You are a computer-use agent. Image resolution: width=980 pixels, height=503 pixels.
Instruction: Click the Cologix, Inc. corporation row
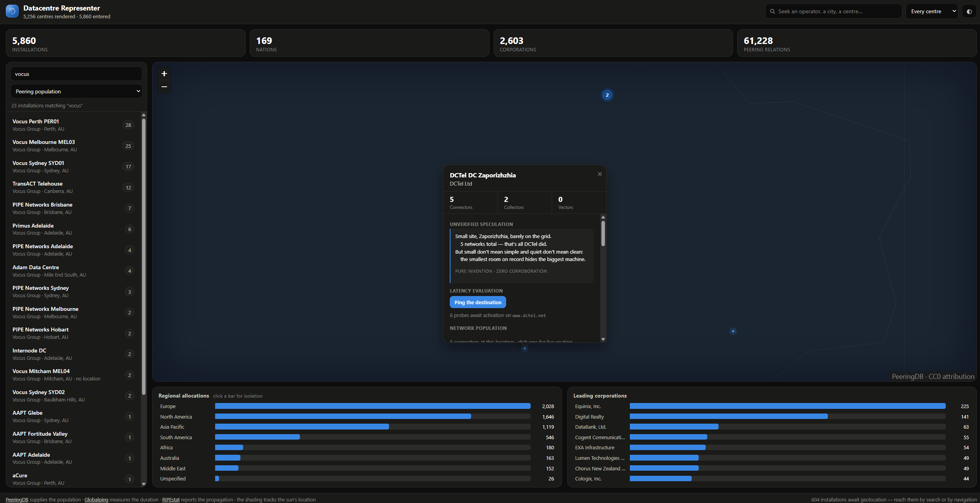coord(772,479)
